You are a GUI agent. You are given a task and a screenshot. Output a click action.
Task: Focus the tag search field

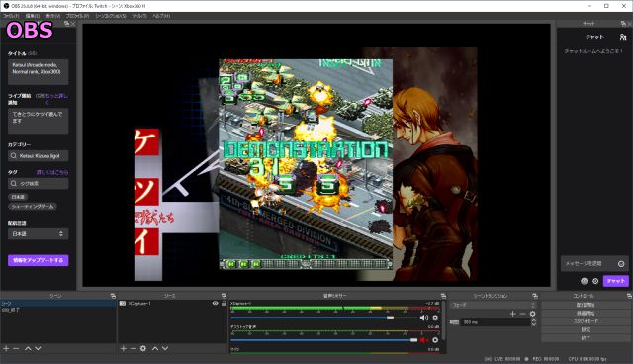[38, 184]
